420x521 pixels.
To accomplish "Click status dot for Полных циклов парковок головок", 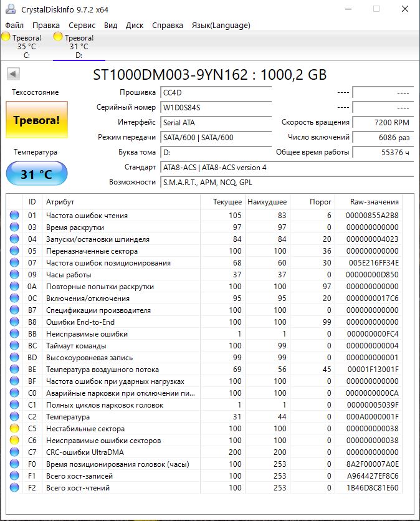I will pos(14,404).
